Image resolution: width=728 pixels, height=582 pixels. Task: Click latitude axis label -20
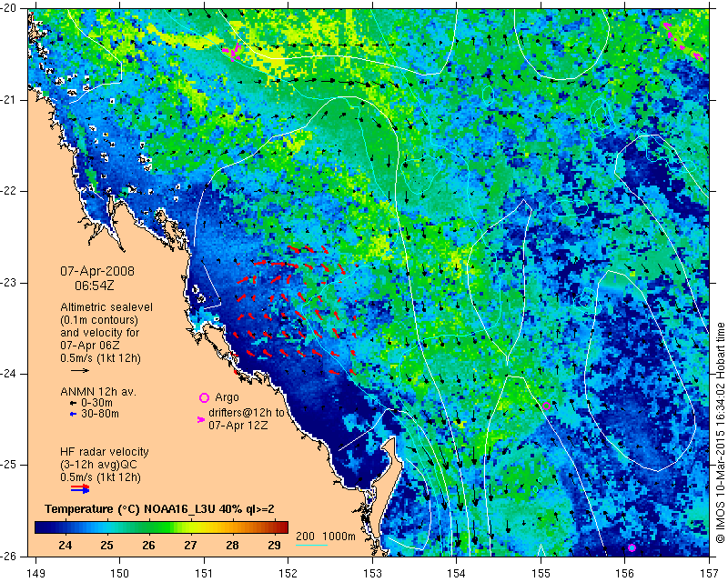7,8
